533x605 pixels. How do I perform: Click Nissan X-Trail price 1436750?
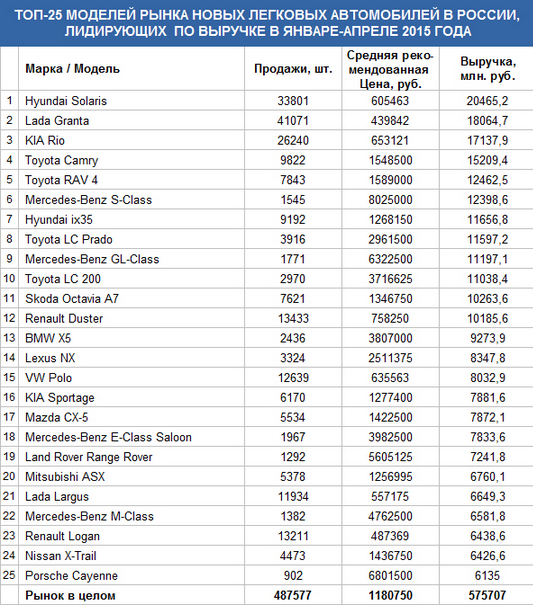tap(390, 556)
